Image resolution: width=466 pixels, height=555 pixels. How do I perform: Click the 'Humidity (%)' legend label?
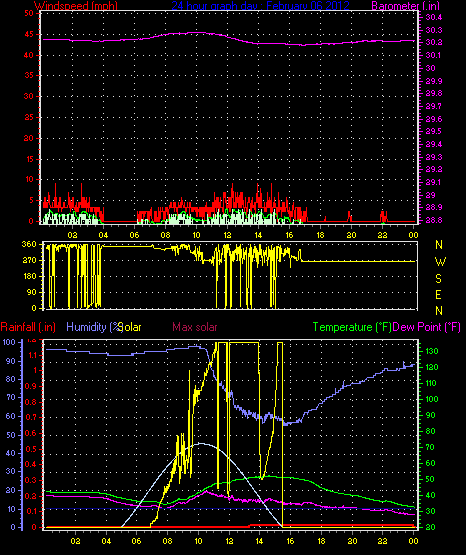point(94,327)
